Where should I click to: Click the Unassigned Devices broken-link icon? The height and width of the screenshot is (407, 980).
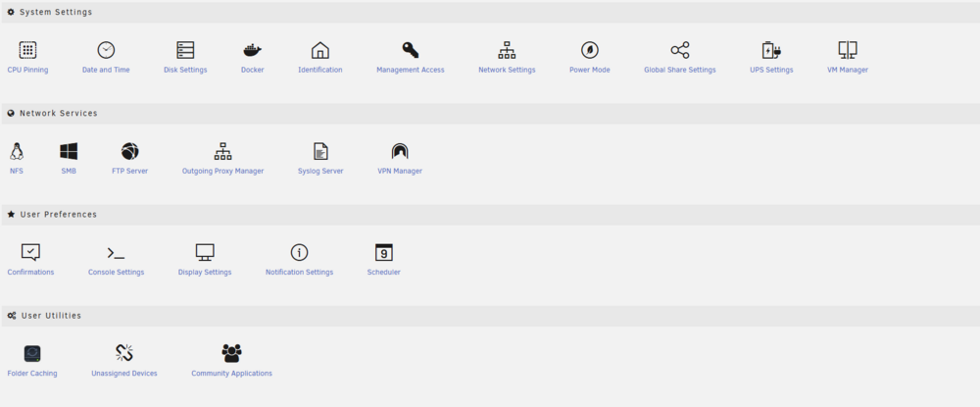[x=124, y=353]
